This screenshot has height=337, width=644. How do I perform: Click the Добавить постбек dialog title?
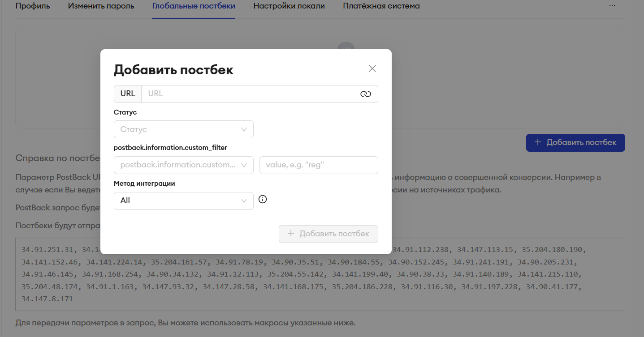173,70
